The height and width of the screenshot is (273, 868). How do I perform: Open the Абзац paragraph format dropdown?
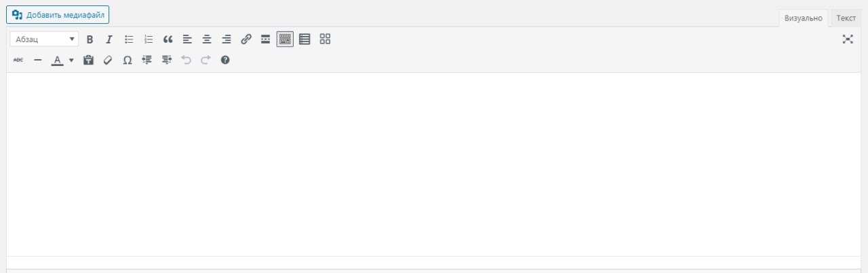coord(45,39)
